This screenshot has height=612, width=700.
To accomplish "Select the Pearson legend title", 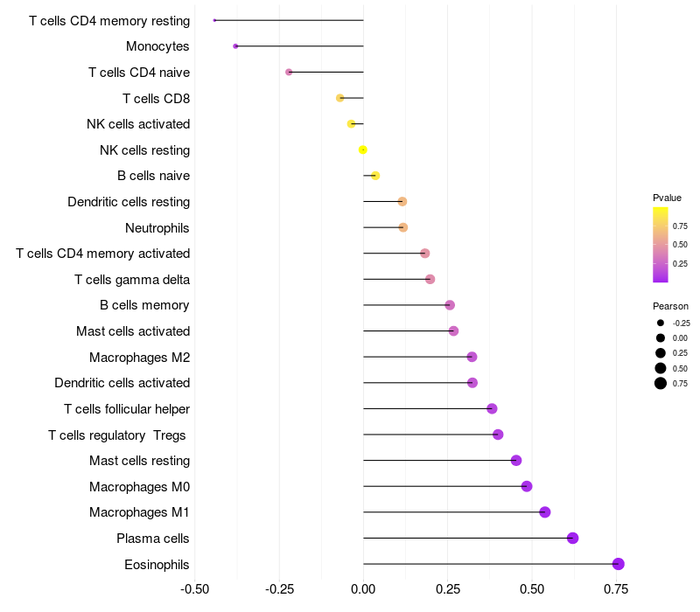I will tap(670, 306).
